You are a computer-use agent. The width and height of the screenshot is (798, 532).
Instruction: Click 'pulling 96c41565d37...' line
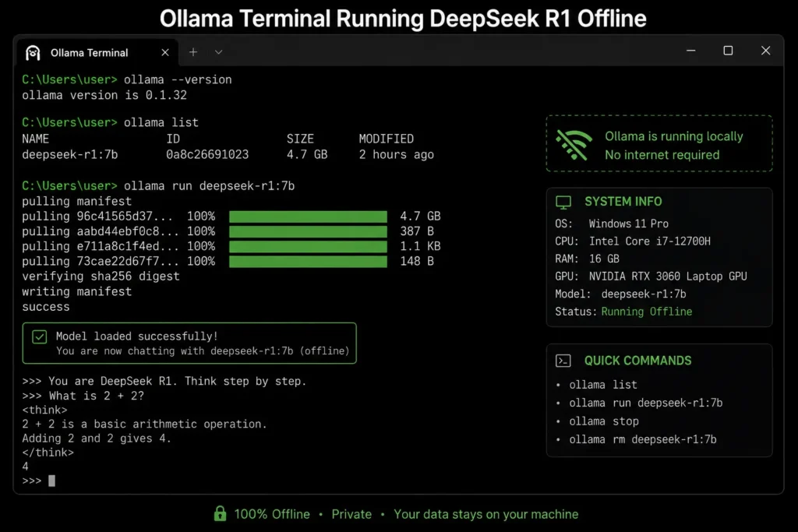[97, 217]
